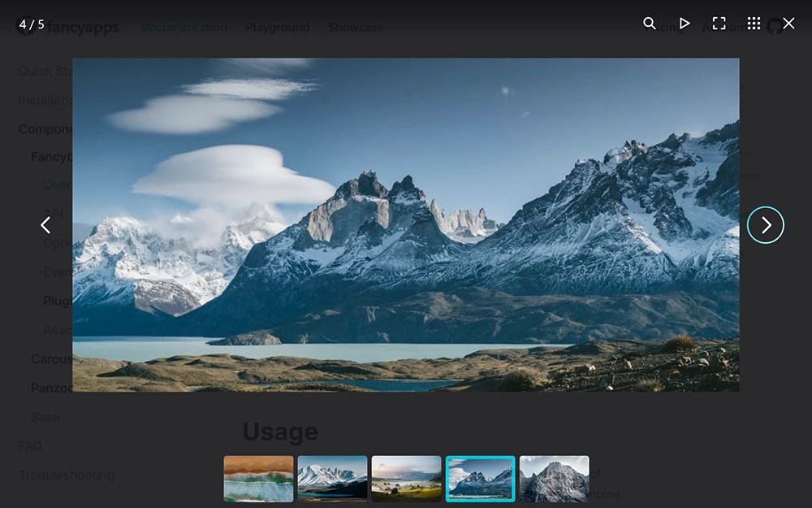The image size is (812, 508).
Task: Start the slideshow with play icon
Action: click(x=685, y=24)
